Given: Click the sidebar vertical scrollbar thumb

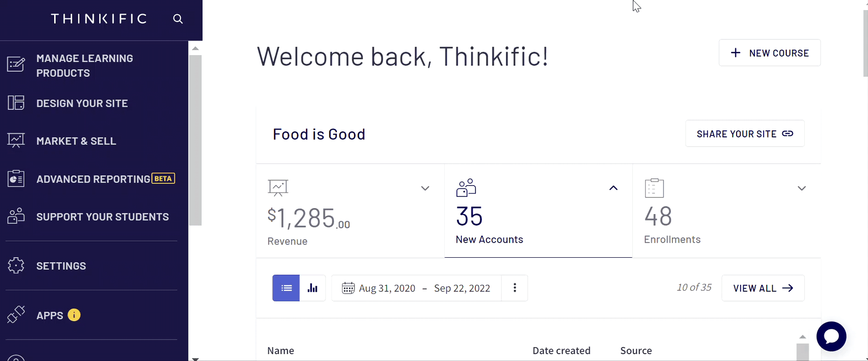Looking at the screenshot, I should pyautogui.click(x=196, y=140).
